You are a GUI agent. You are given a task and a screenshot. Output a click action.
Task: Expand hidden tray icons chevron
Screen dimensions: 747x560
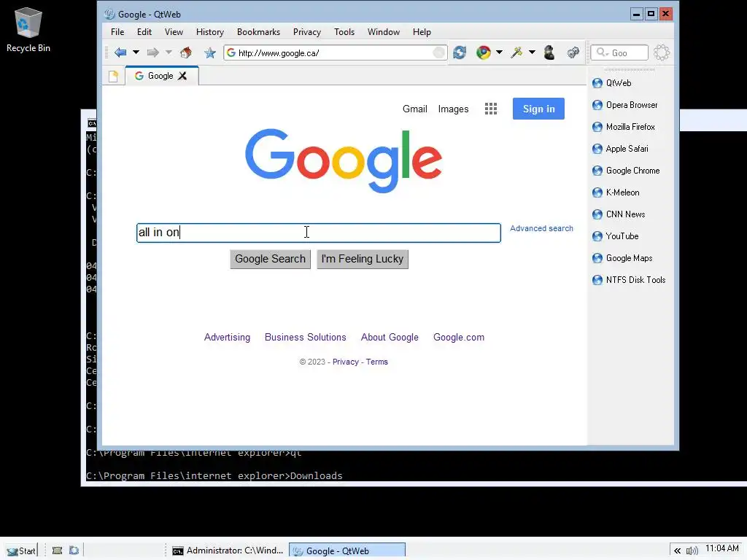point(677,551)
